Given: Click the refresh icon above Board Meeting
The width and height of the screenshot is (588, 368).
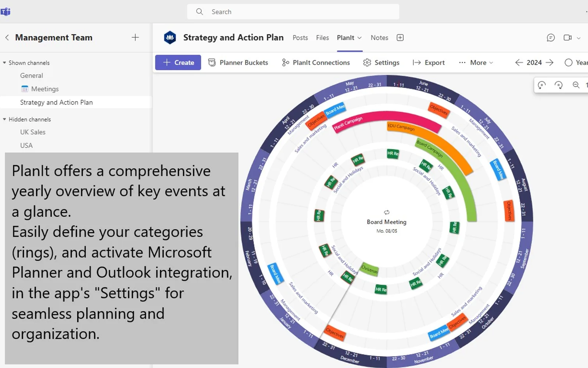Looking at the screenshot, I should tap(387, 212).
